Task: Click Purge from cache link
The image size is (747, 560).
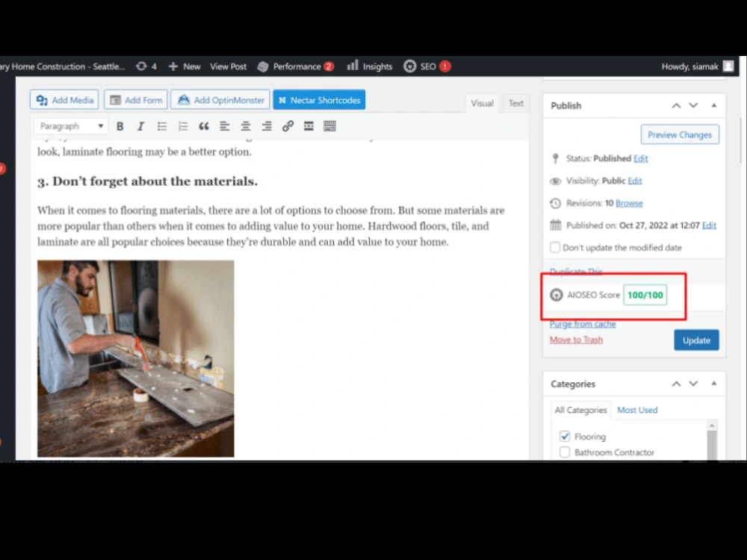Action: click(x=583, y=324)
